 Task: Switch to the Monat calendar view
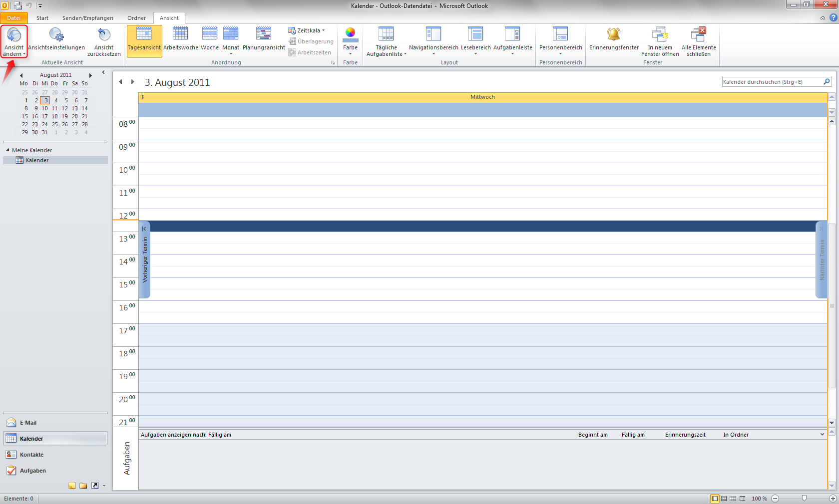point(230,40)
